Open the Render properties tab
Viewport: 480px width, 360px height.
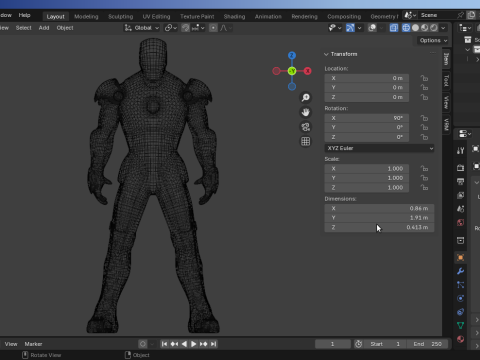[x=460, y=168]
